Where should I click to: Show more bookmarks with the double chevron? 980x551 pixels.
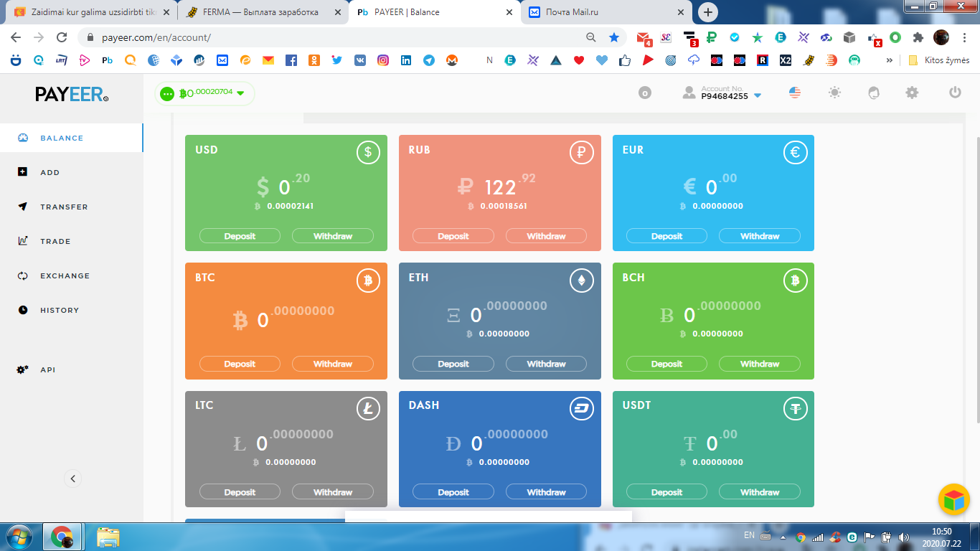point(890,60)
